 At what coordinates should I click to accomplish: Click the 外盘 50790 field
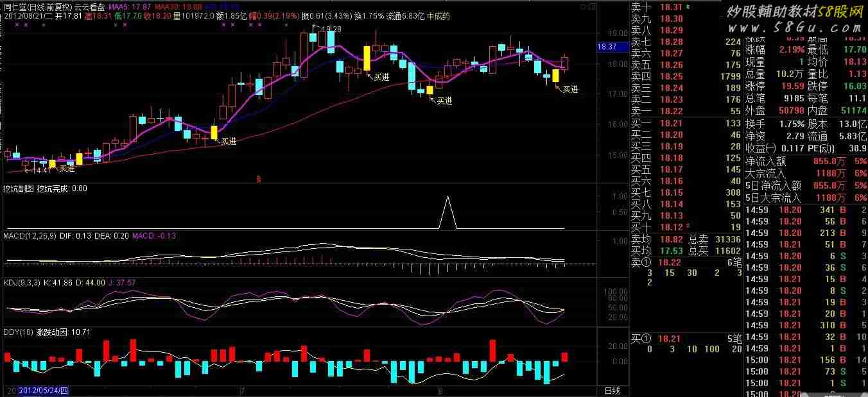coord(775,110)
